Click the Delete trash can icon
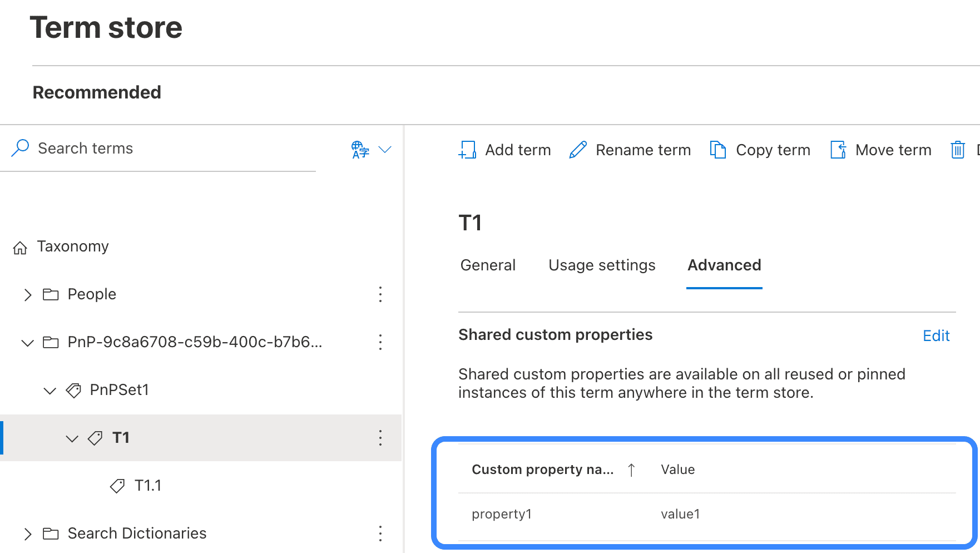The width and height of the screenshot is (980, 553). [957, 150]
